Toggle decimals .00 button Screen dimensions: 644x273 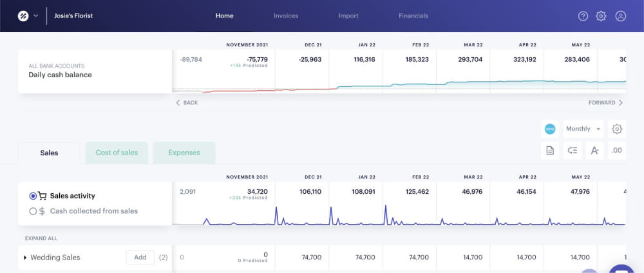pos(617,151)
